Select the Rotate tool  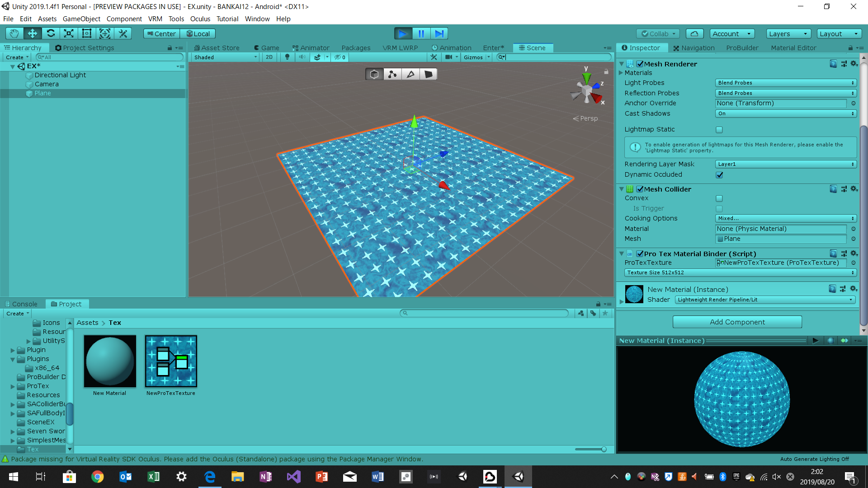click(51, 33)
